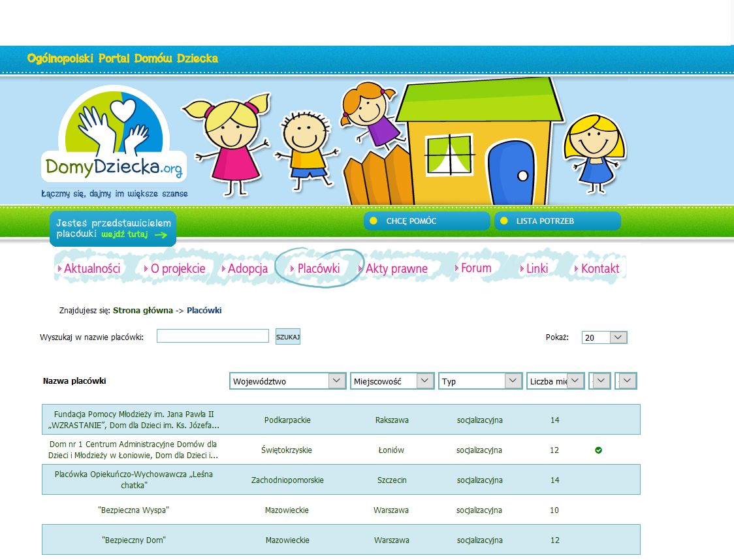
Task: Click the 'Nazwa placówki' column header
Action: point(74,381)
